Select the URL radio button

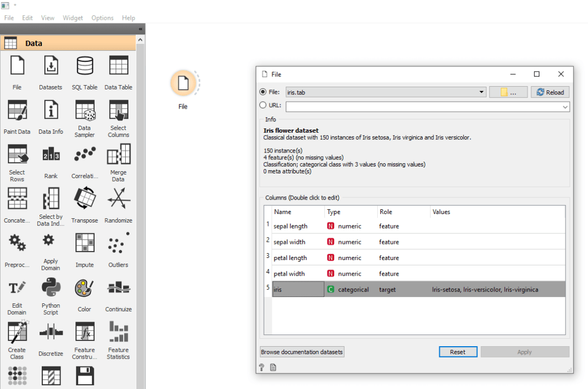(x=263, y=106)
